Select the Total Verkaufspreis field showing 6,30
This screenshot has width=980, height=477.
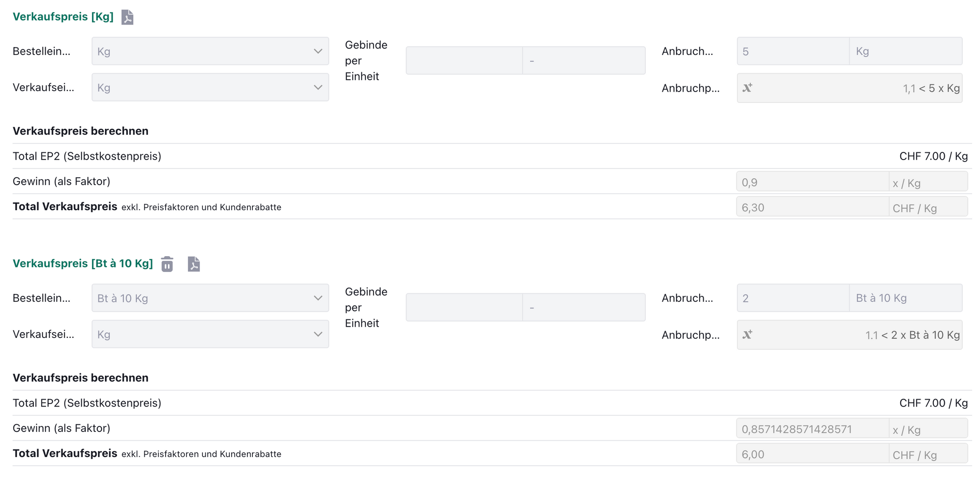click(812, 208)
